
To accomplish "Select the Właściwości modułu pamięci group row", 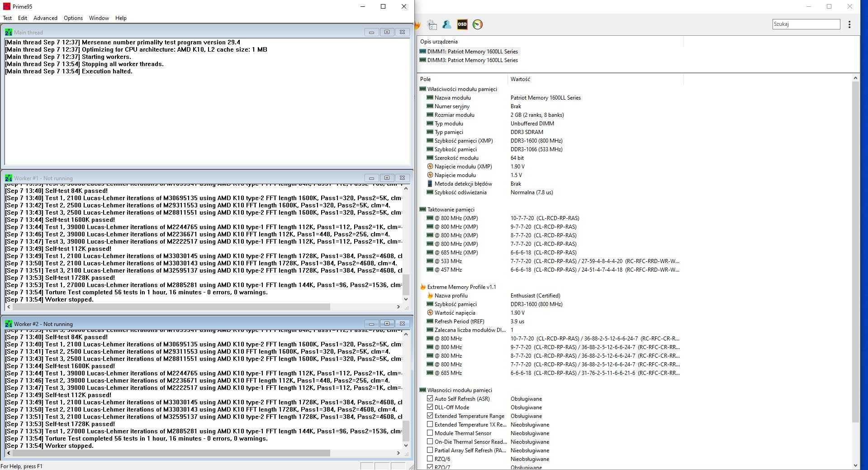I will click(x=458, y=89).
